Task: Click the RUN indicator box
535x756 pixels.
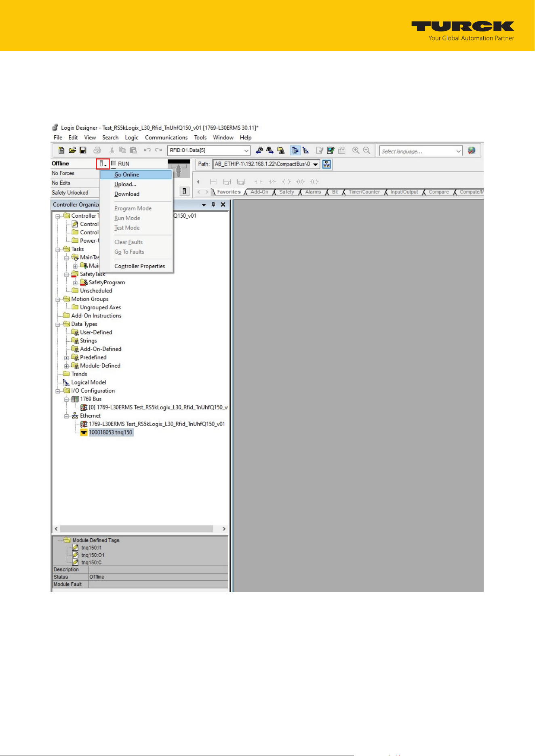Action: (x=114, y=164)
